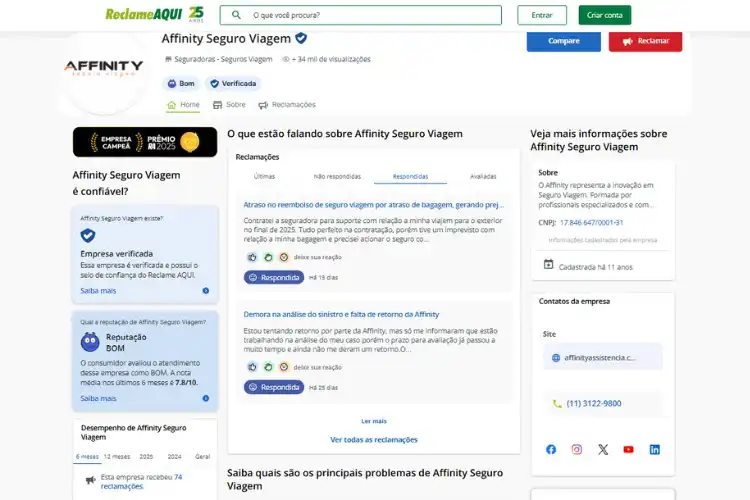Click the Empresa verificada shield icon
The width and height of the screenshot is (750, 500).
pyautogui.click(x=88, y=235)
